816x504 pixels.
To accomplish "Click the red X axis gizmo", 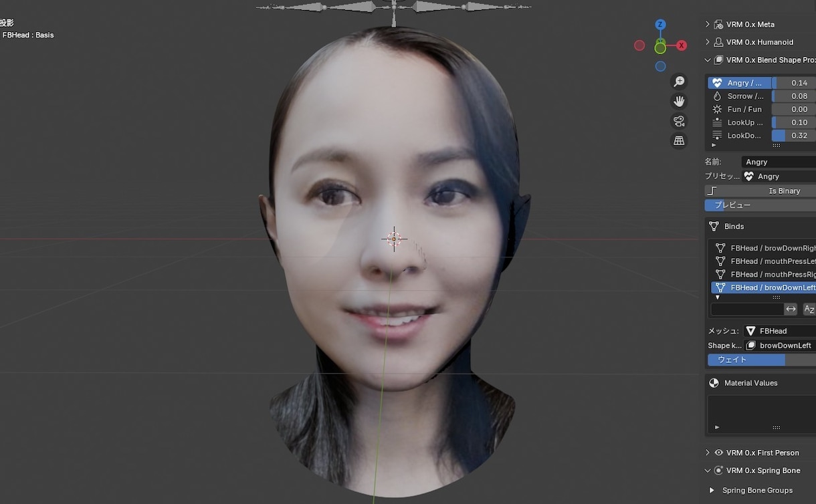I will coord(682,45).
